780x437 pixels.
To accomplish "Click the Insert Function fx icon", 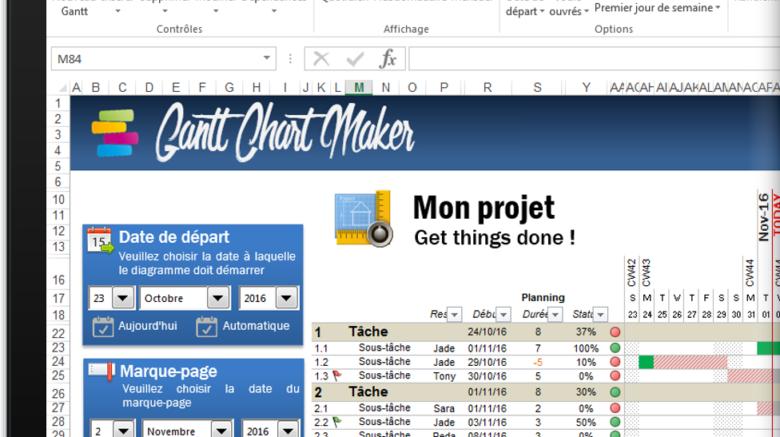I will (x=388, y=59).
